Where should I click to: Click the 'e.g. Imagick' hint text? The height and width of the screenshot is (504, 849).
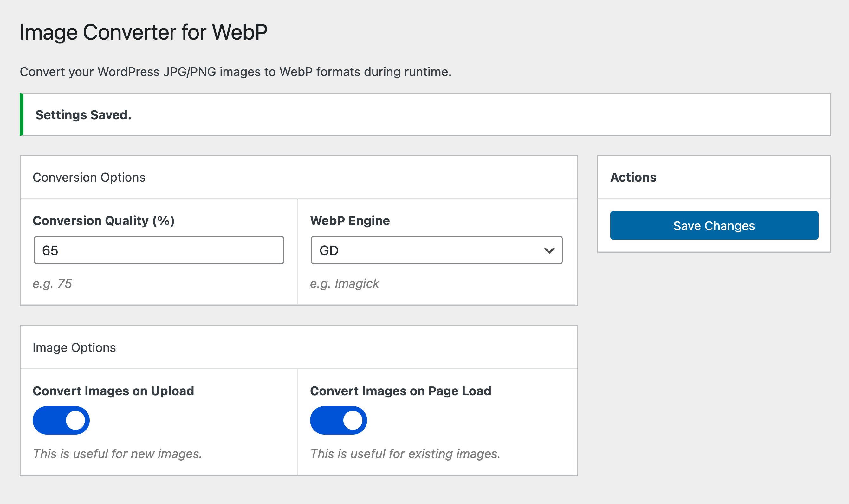click(x=344, y=283)
